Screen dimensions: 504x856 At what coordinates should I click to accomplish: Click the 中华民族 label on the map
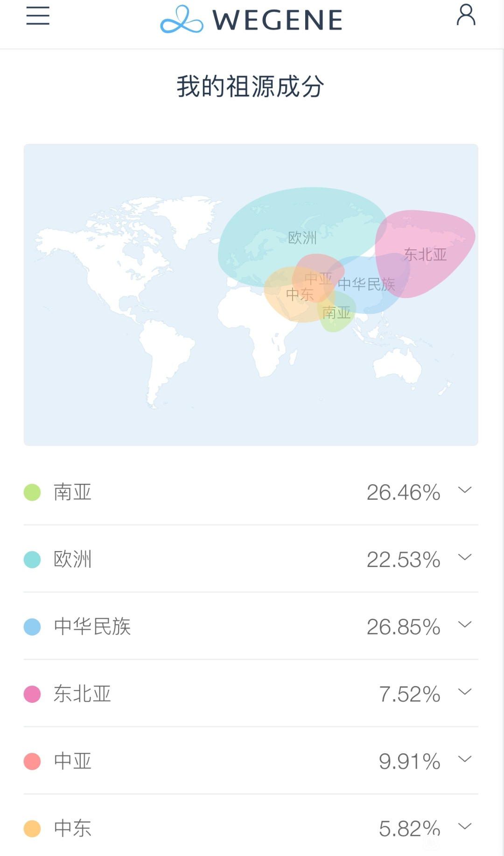[x=366, y=284]
